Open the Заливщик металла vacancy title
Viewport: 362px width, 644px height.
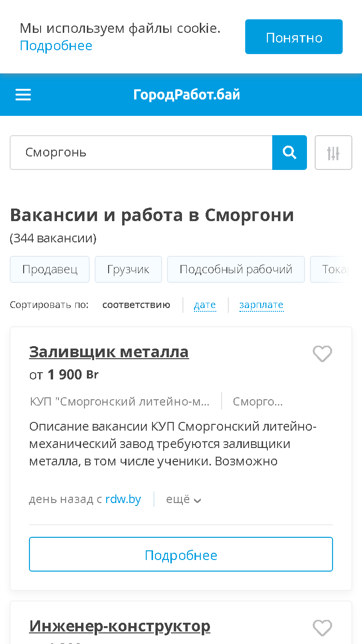click(x=109, y=352)
